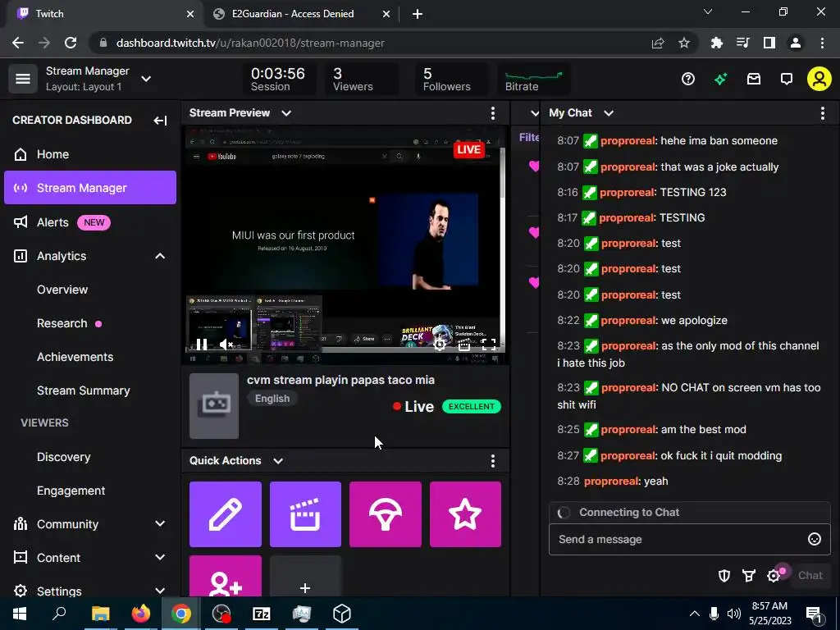Open the channel points goblet icon in chat
Screen dimensions: 840x630
click(749, 575)
